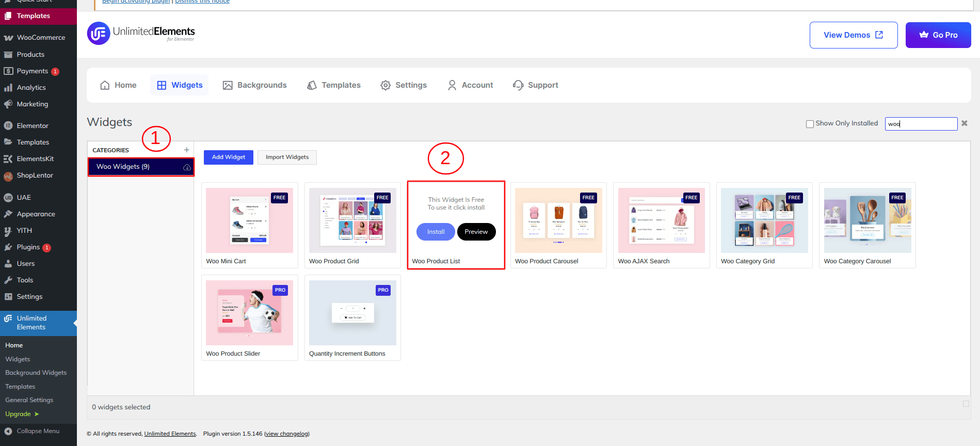
Task: Open General Settings submenu item
Action: coord(29,400)
